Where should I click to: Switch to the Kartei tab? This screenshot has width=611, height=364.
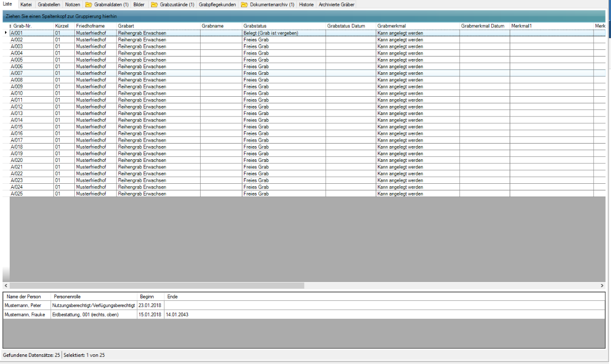(26, 5)
